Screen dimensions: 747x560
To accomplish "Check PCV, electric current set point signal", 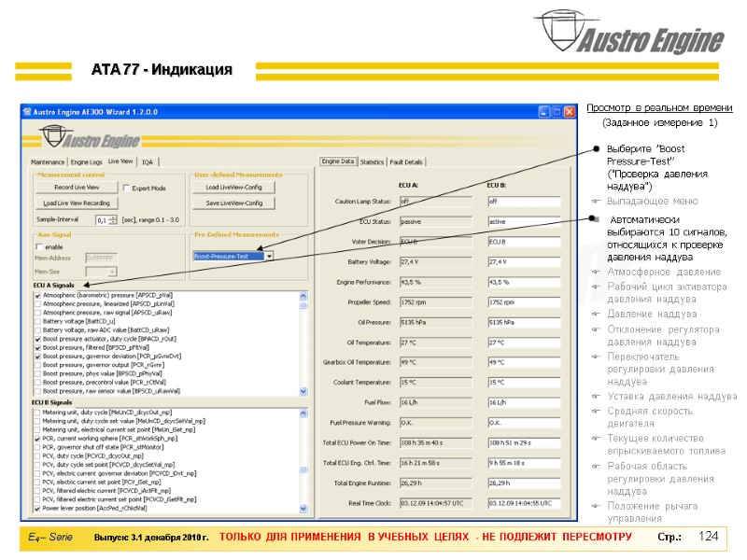I will (x=37, y=482).
